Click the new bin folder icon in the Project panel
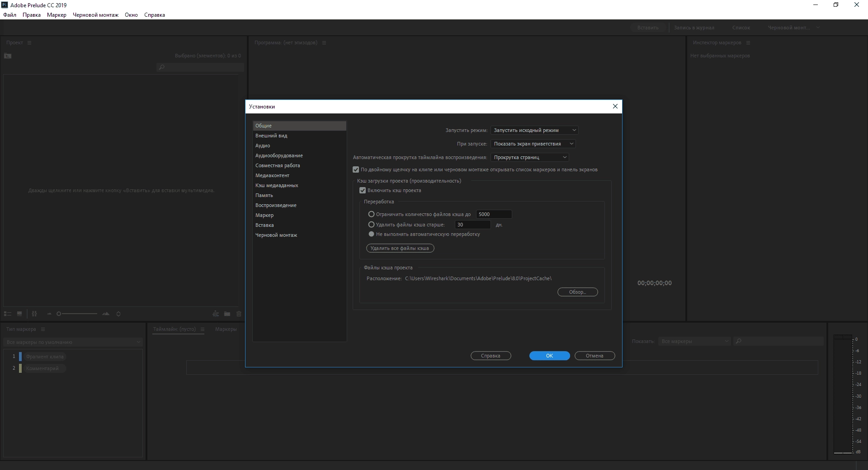Image resolution: width=868 pixels, height=470 pixels. coord(227,314)
